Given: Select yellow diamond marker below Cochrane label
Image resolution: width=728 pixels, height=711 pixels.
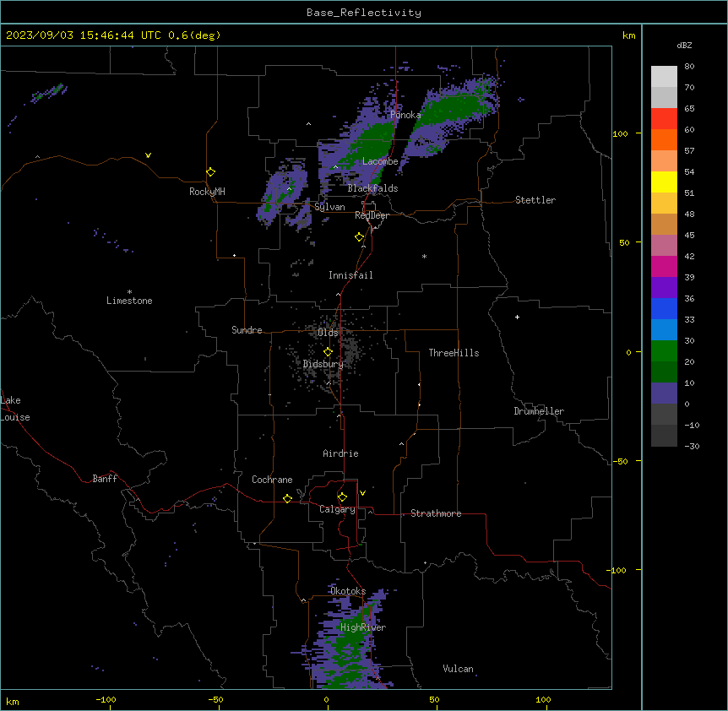Looking at the screenshot, I should pyautogui.click(x=287, y=498).
